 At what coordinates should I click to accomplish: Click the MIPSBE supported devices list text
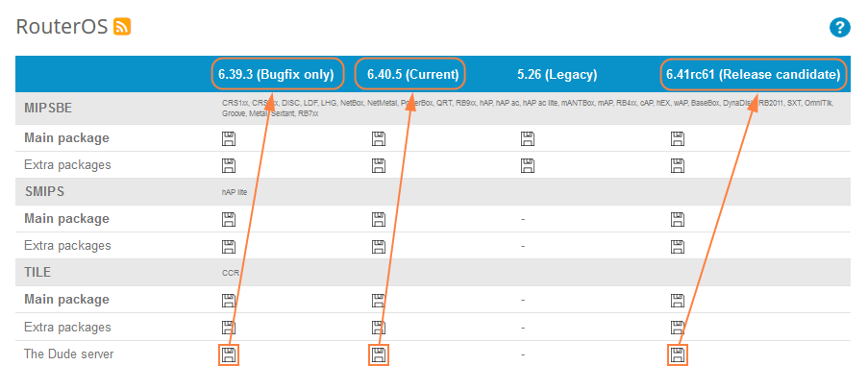tap(528, 109)
